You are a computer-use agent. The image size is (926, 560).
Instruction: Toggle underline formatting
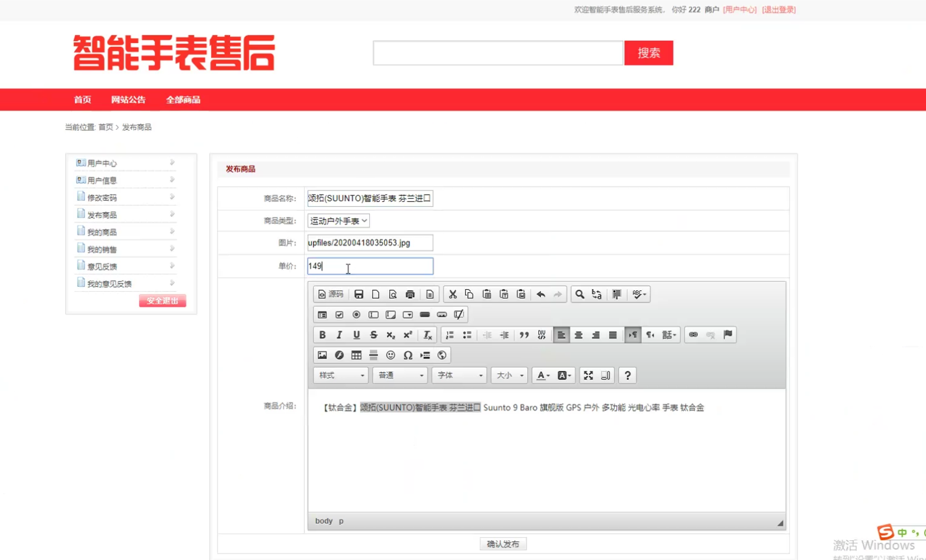point(356,335)
